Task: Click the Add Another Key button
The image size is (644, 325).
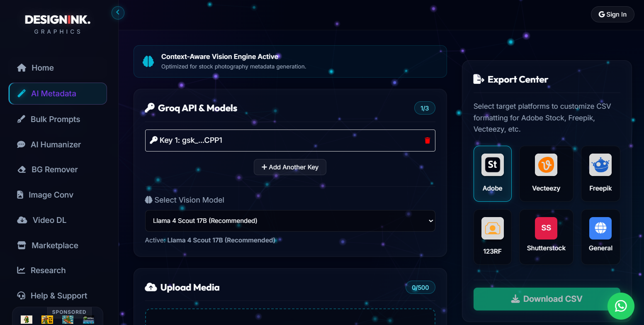Action: [290, 167]
